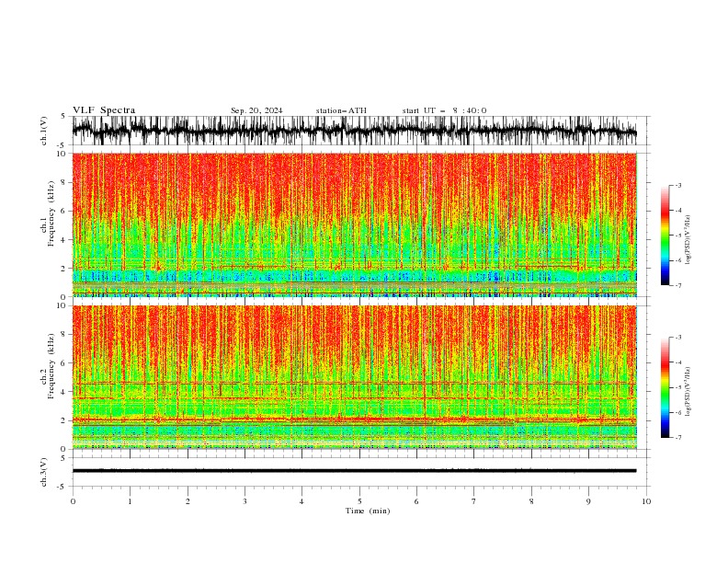Click the "-7" tick of ch.2 color bar

pyautogui.click(x=678, y=438)
